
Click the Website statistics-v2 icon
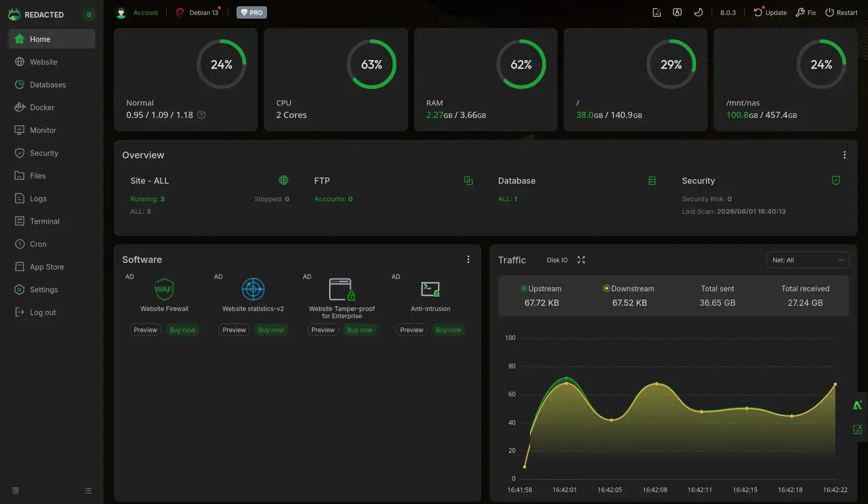253,289
